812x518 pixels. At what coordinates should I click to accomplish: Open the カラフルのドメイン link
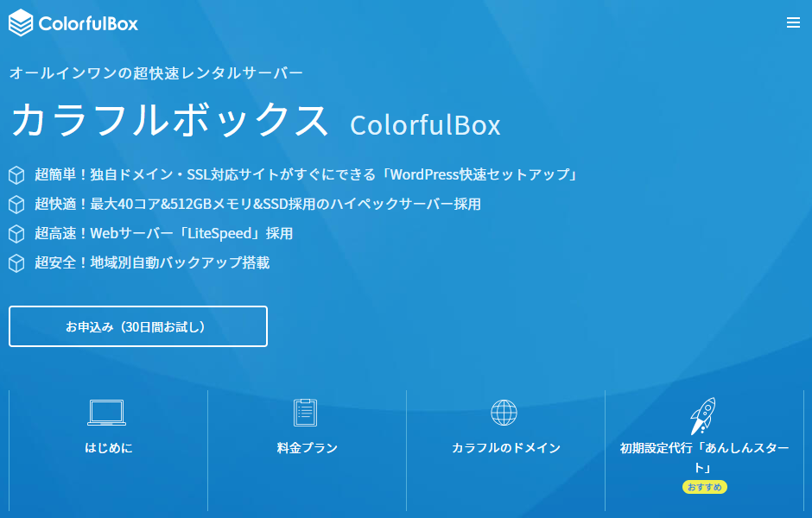[506, 447]
